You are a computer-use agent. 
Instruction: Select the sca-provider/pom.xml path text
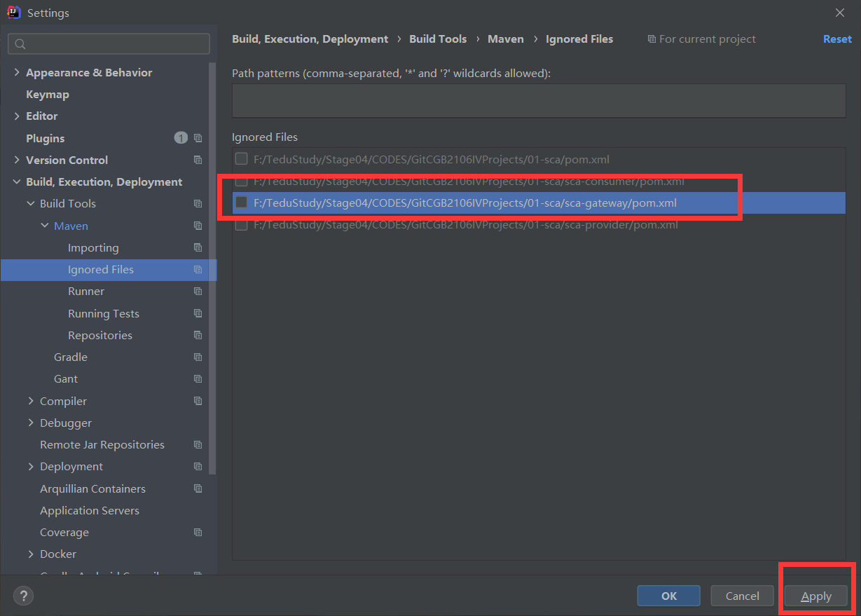point(466,225)
